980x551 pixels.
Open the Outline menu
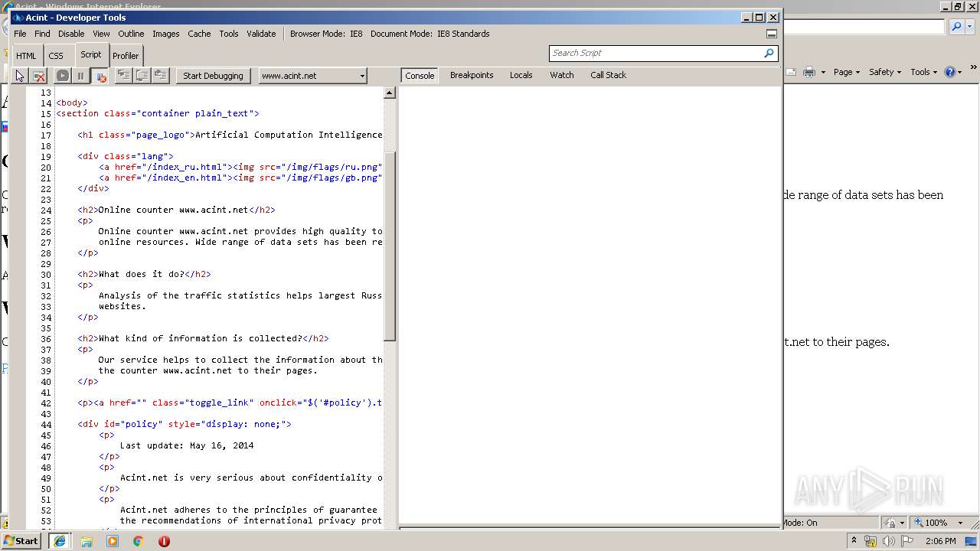(131, 34)
